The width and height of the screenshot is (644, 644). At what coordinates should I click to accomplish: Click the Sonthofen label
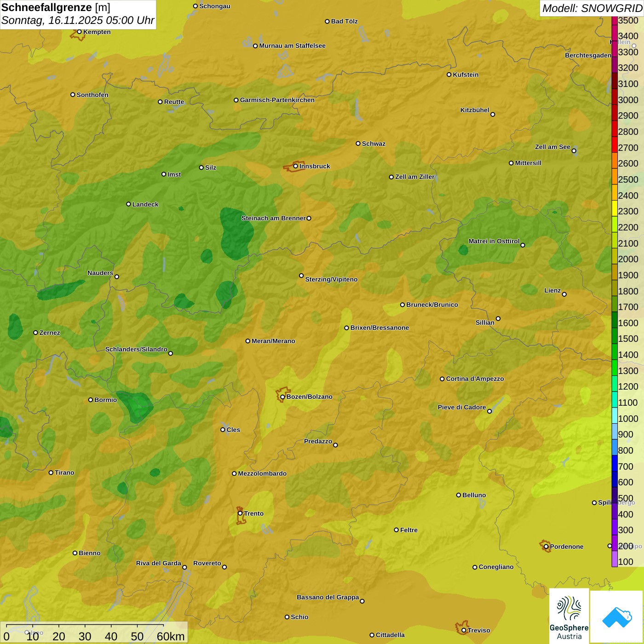point(93,95)
